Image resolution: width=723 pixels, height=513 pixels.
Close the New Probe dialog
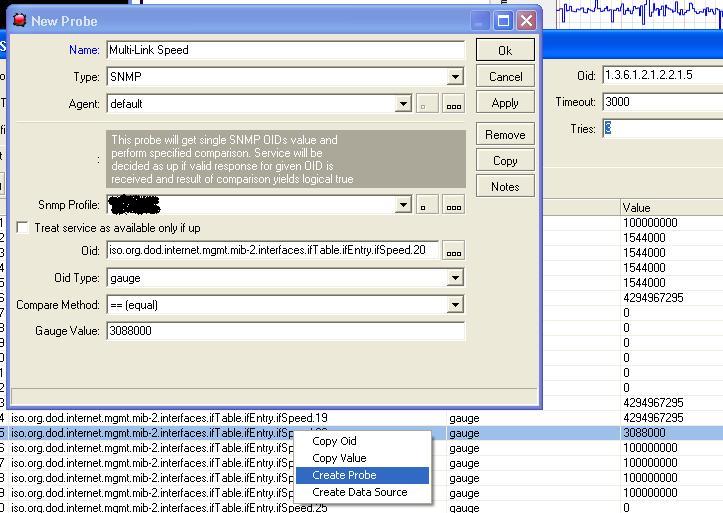tap(526, 21)
